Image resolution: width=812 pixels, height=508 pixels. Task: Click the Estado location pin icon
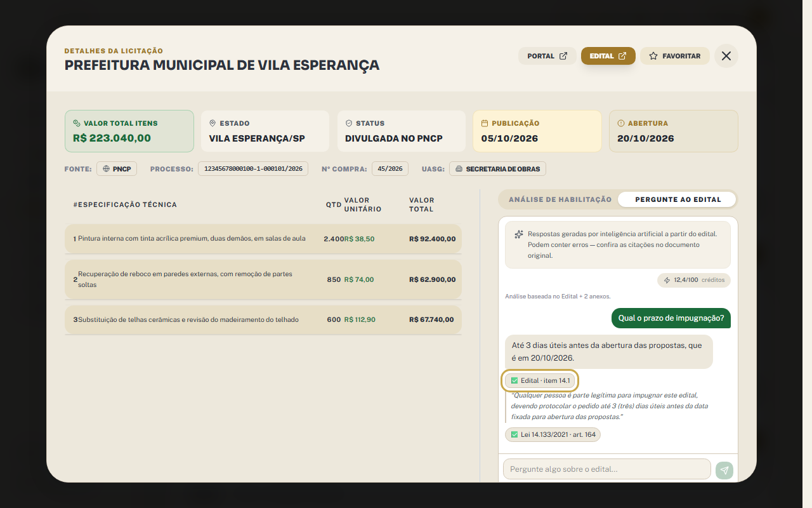213,123
